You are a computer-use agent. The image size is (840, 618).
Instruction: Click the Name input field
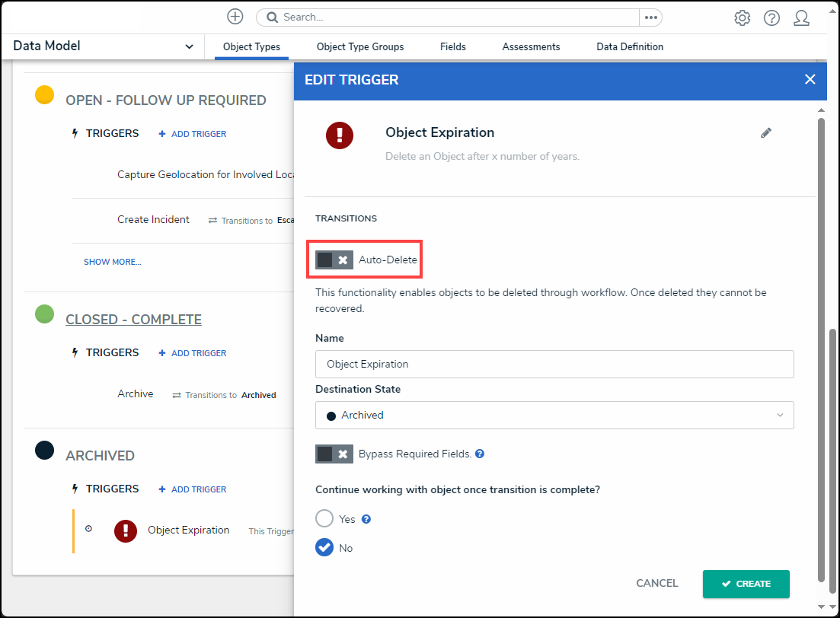(554, 365)
